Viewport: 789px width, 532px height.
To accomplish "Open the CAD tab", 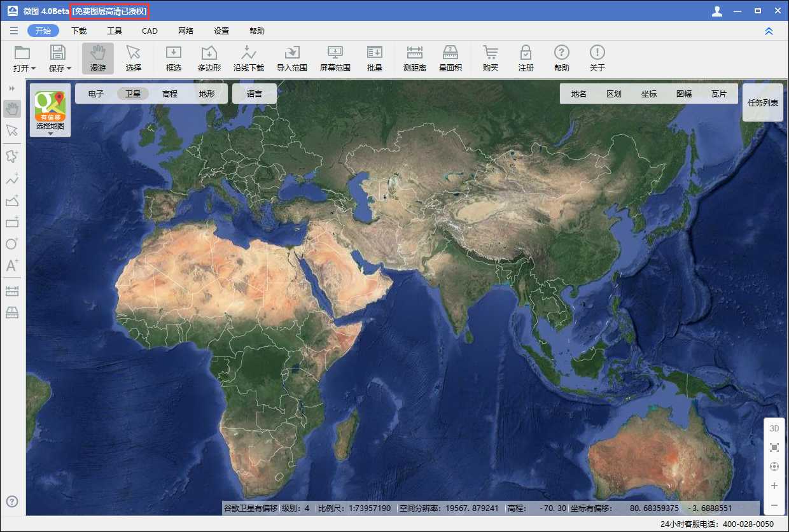I will coord(150,31).
